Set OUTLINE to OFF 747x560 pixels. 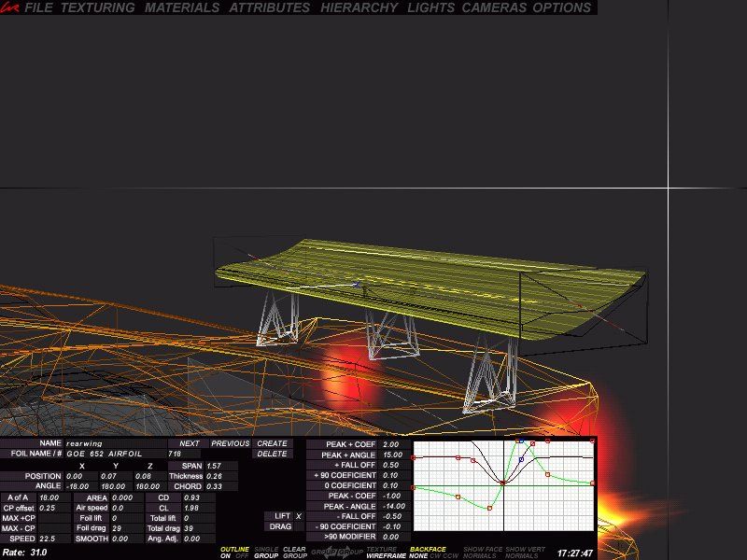click(242, 555)
